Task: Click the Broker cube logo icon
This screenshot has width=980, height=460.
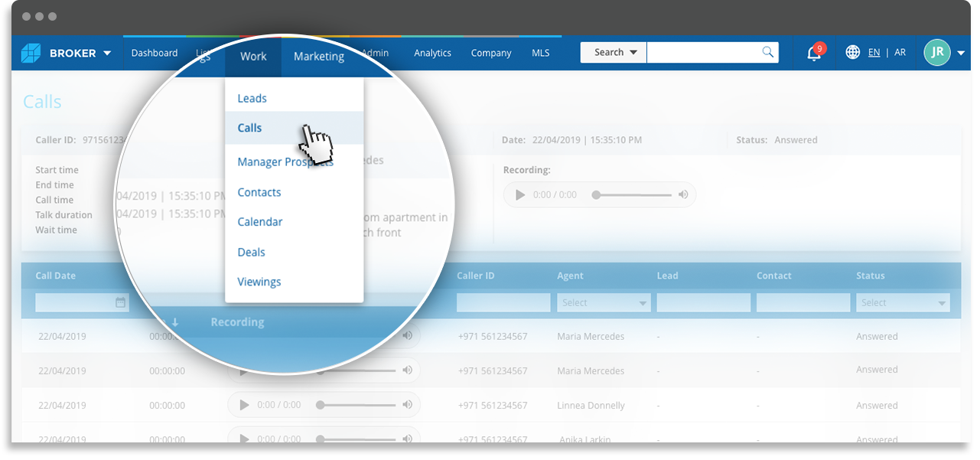Action: coord(31,53)
